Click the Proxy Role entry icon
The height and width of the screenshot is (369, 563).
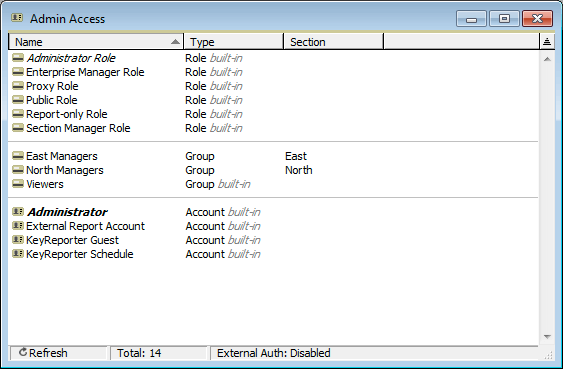point(18,86)
